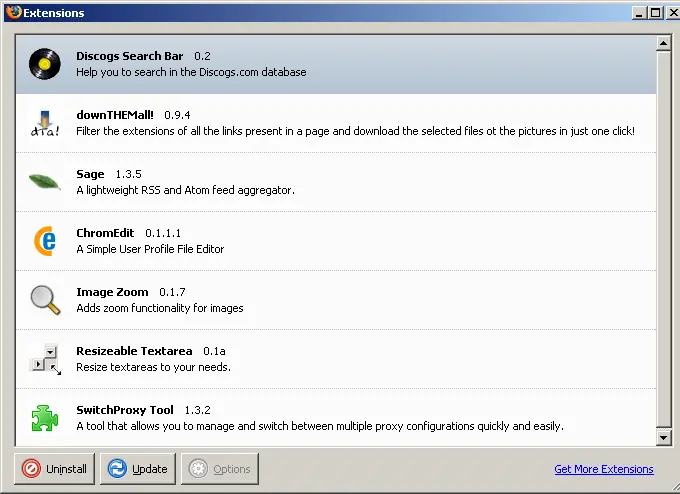The width and height of the screenshot is (680, 494).
Task: Maximize the Extensions window
Action: click(x=655, y=13)
